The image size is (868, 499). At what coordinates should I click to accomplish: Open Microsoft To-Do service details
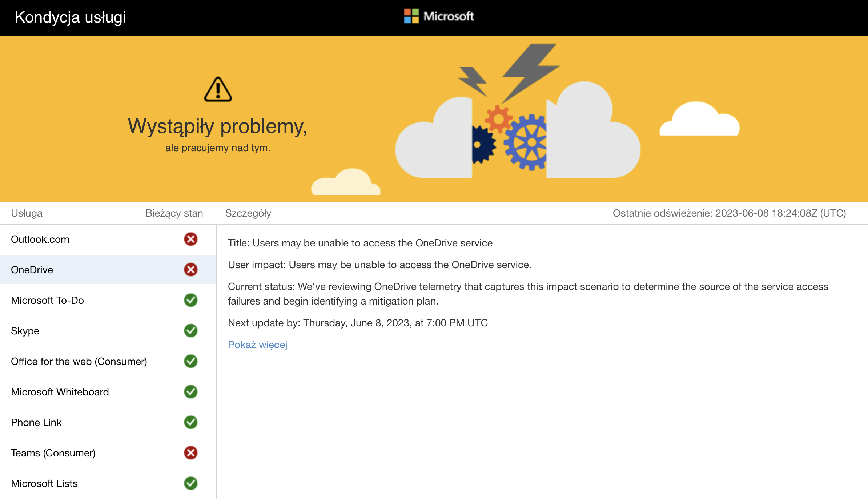(x=47, y=301)
